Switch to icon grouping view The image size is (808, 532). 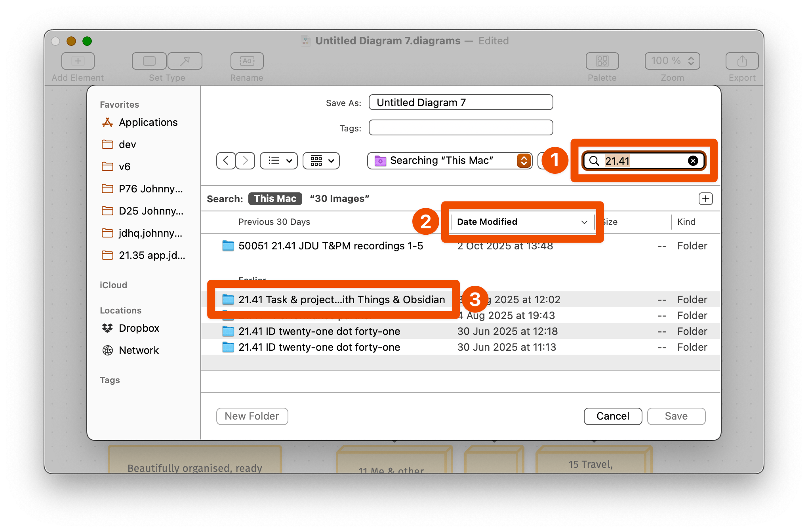[316, 161]
